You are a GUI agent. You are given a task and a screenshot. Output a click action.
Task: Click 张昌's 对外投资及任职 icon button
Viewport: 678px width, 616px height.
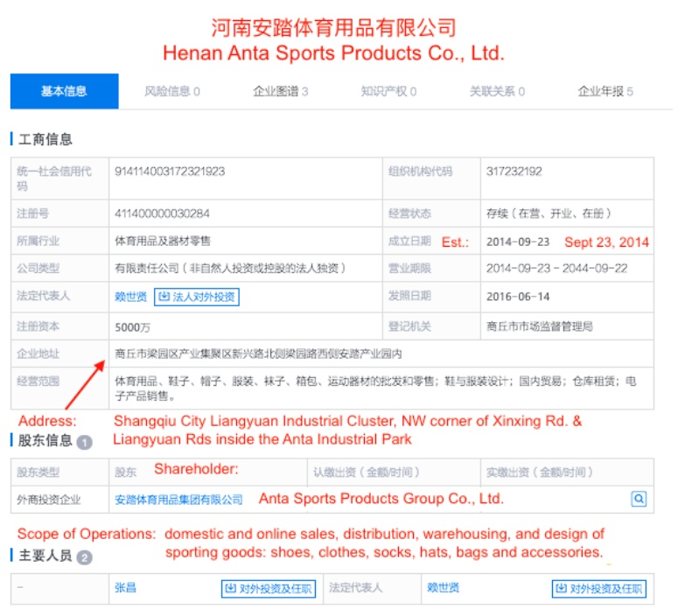[269, 589]
